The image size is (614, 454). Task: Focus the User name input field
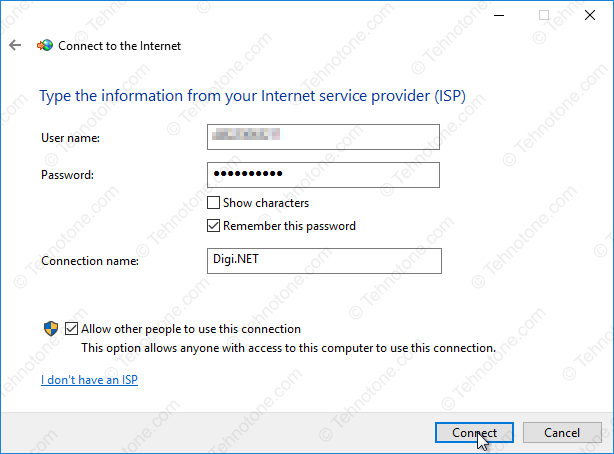click(x=323, y=137)
